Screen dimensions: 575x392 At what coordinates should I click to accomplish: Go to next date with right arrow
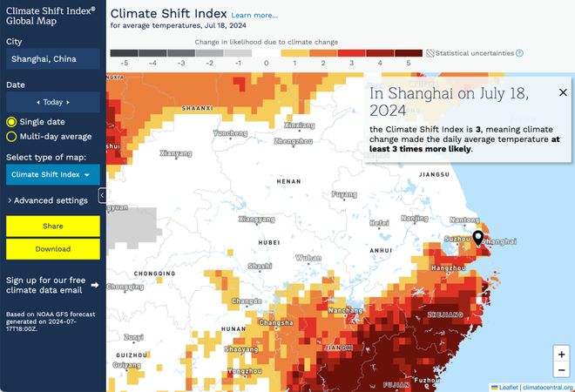(68, 102)
